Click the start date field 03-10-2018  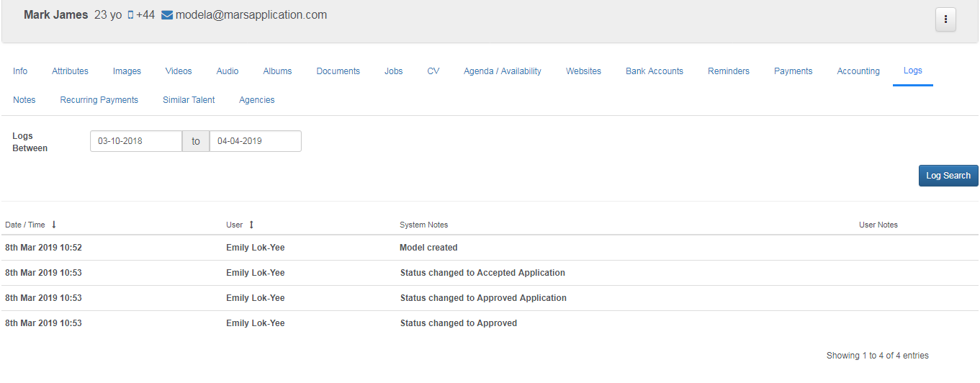point(135,141)
